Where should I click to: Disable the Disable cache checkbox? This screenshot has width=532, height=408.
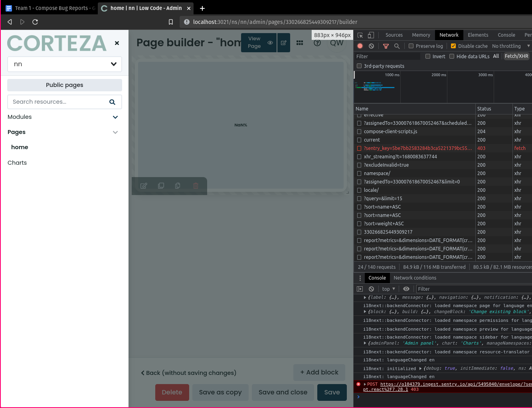pyautogui.click(x=453, y=46)
